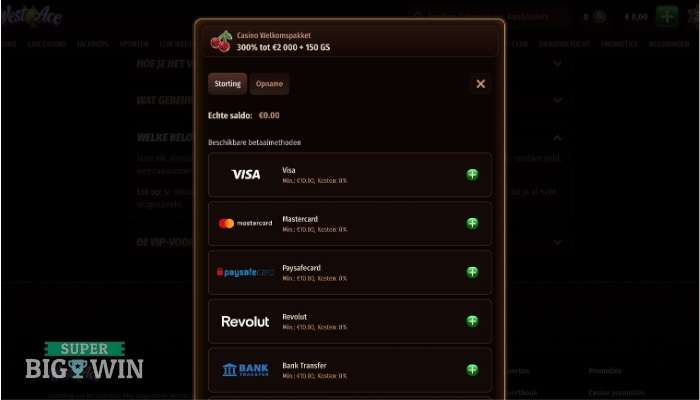Viewport: 700px width, 400px height.
Task: Close the deposit dialog with X
Action: pyautogui.click(x=481, y=84)
